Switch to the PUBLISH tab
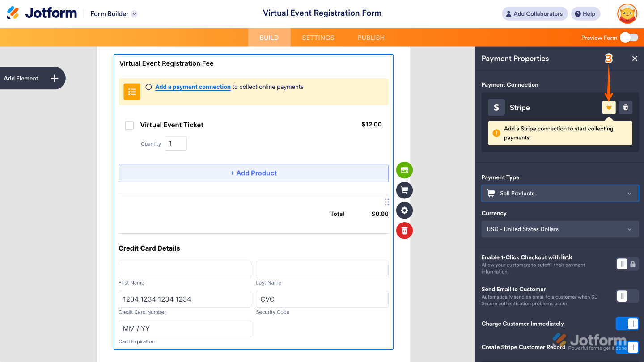 tap(371, 38)
